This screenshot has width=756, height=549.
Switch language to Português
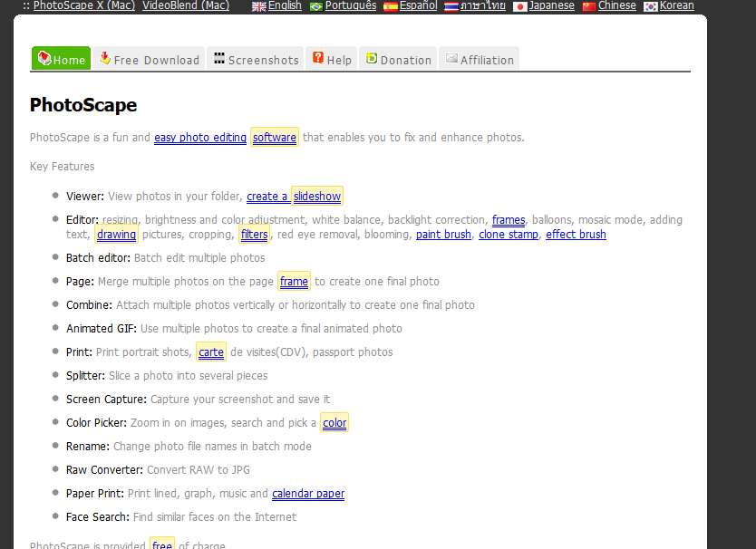click(351, 5)
